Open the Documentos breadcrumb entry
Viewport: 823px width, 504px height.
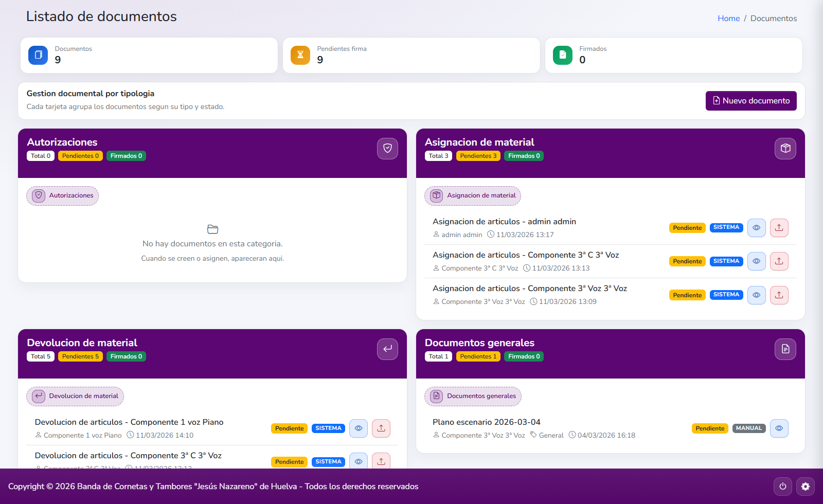click(x=774, y=18)
